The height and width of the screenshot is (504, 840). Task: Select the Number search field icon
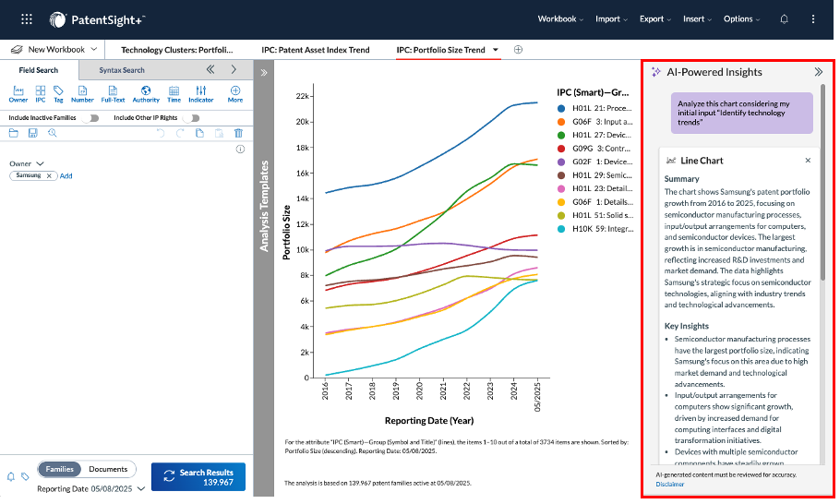coord(82,94)
